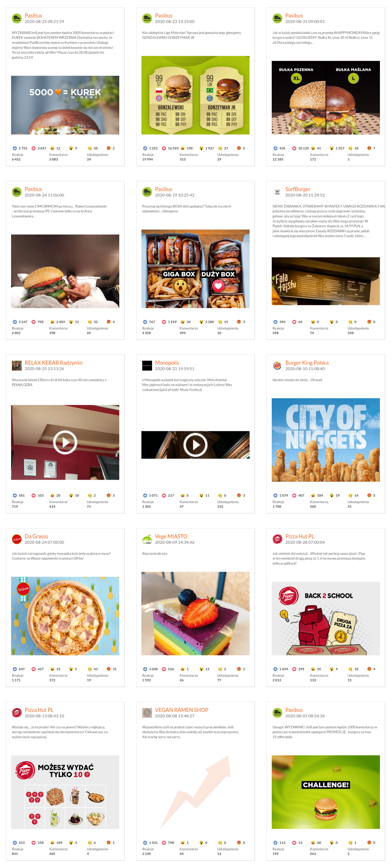Image resolution: width=391 pixels, height=868 pixels.
Task: Click the Vege MIASTO profile logo icon
Action: coord(147,539)
